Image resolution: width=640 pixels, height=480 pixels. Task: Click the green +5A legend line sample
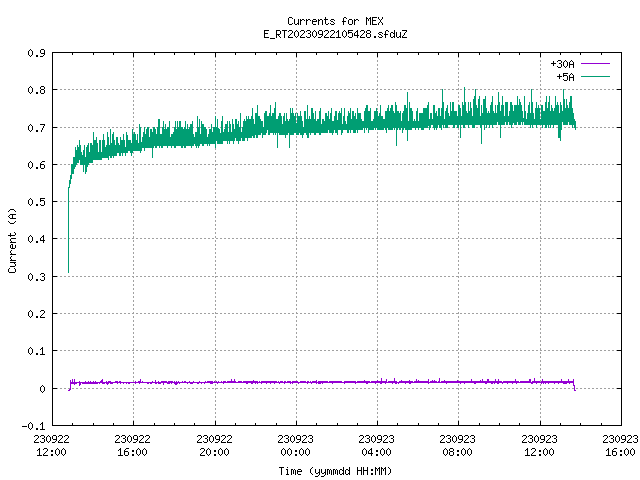tap(595, 76)
